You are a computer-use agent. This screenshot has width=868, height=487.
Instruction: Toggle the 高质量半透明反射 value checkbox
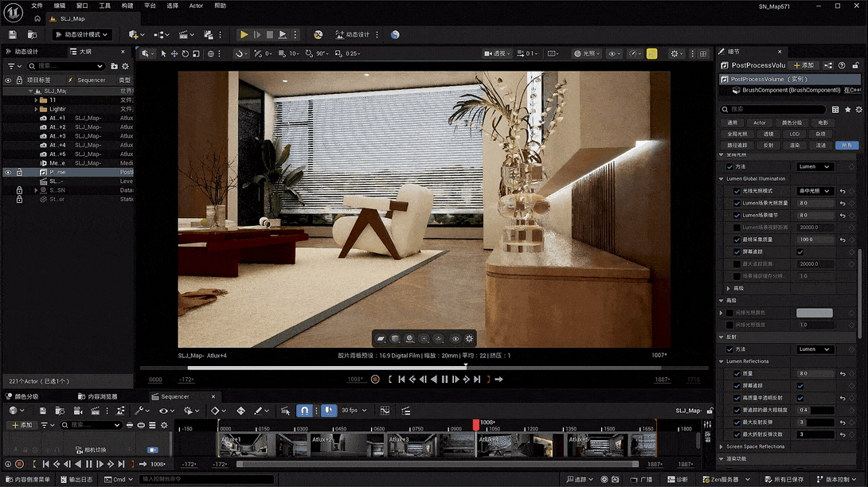800,398
